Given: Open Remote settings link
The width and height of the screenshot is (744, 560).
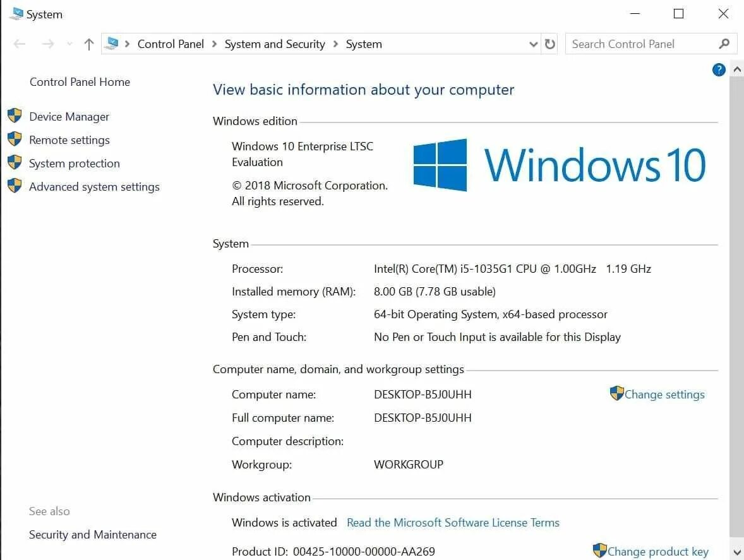Looking at the screenshot, I should click(x=69, y=140).
